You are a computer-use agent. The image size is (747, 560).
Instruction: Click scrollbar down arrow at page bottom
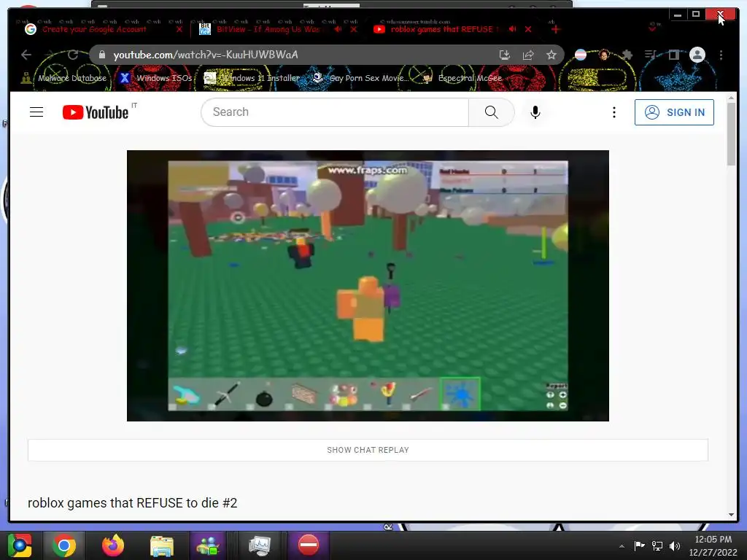coord(731,515)
